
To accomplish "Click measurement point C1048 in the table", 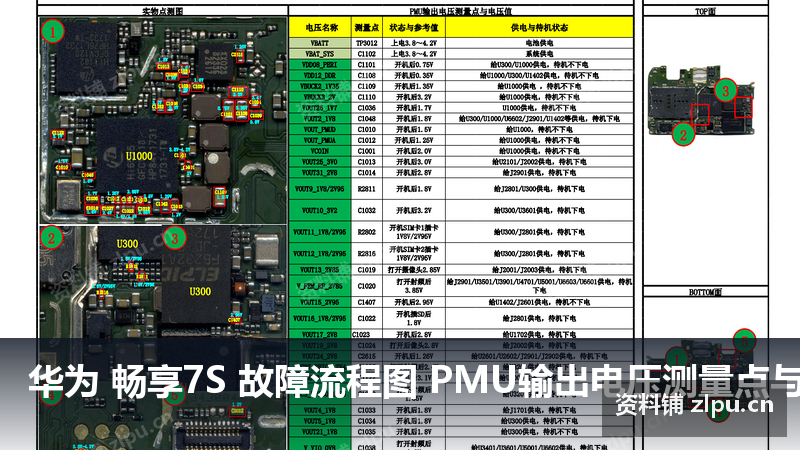I will [x=366, y=118].
